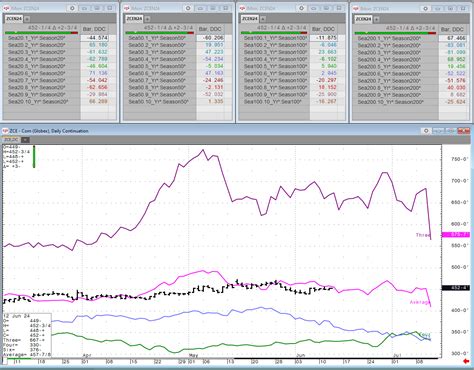The image size is (474, 370).
Task: Click value 67.466 in Season200 window
Action: pos(456,38)
